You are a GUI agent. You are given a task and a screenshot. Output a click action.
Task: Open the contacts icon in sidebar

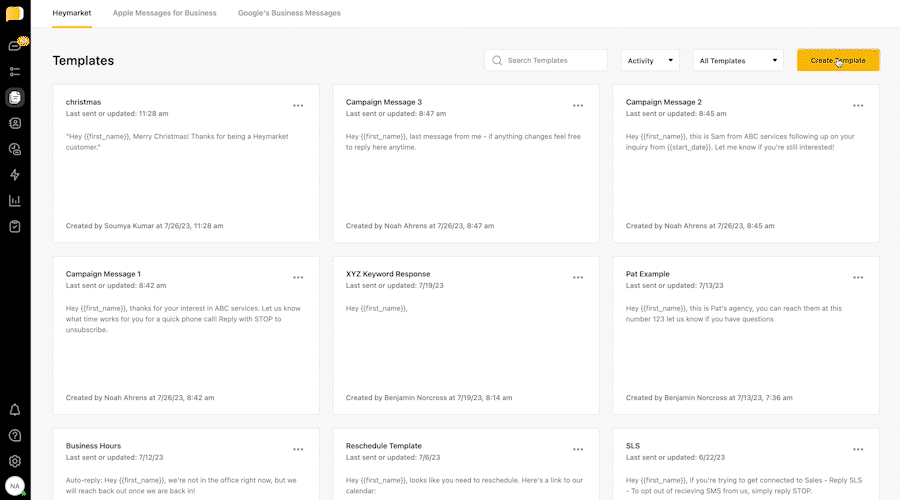[15, 123]
